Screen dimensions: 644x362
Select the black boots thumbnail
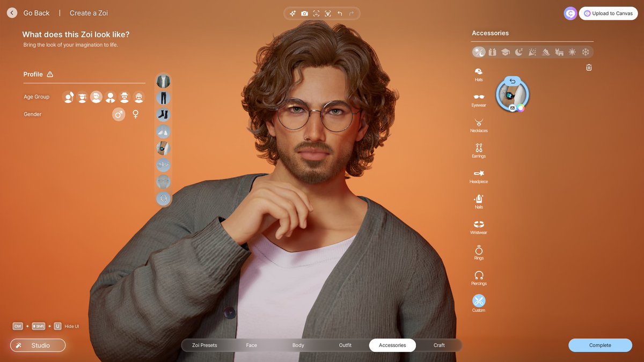pos(163,115)
